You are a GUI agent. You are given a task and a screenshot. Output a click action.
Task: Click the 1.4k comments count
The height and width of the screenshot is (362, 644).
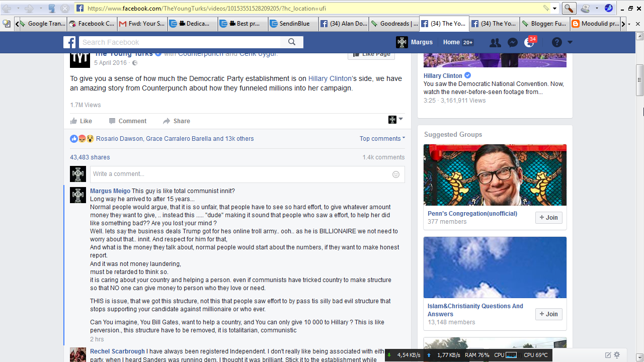pos(383,157)
